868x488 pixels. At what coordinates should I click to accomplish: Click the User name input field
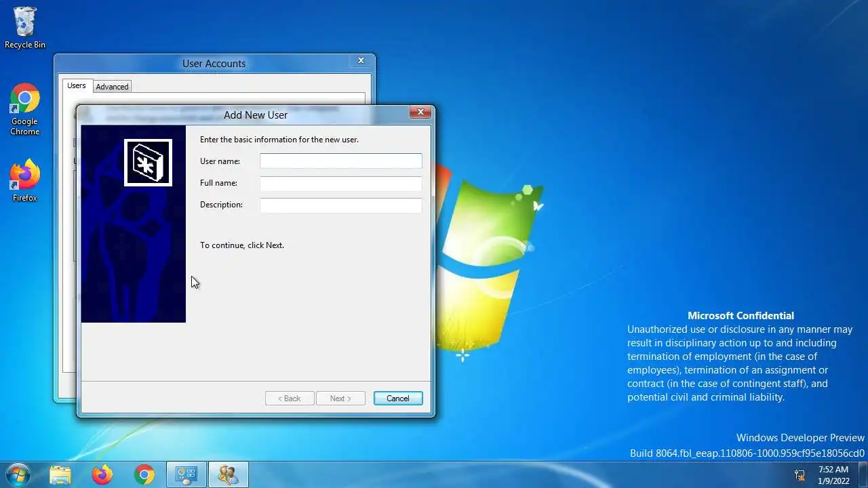341,161
